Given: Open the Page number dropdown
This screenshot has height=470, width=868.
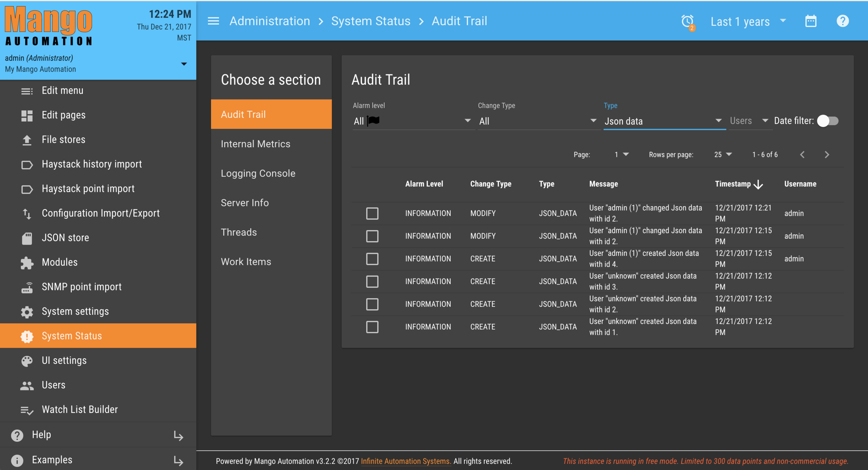Looking at the screenshot, I should 621,155.
